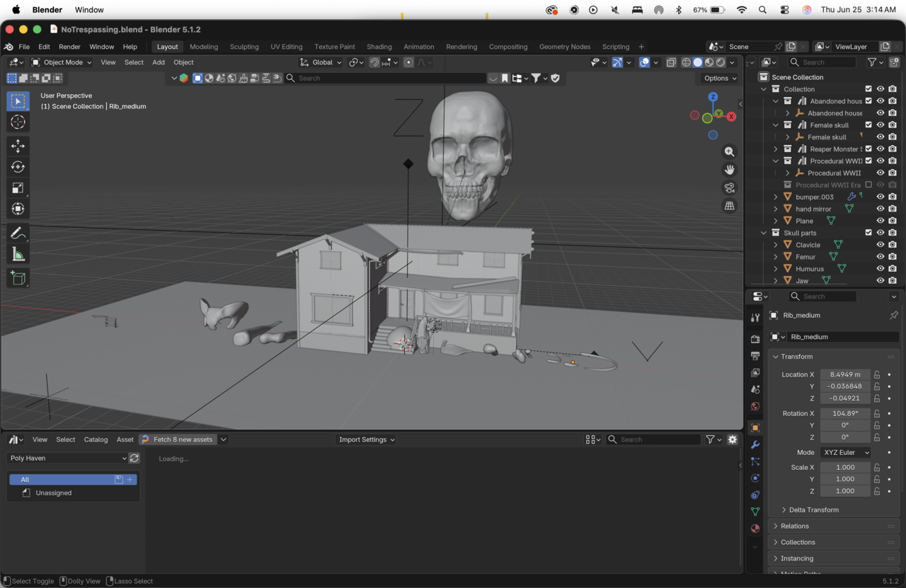Click the viewport zoom magnifier gizmo
Viewport: 906px width, 588px height.
[x=729, y=152]
